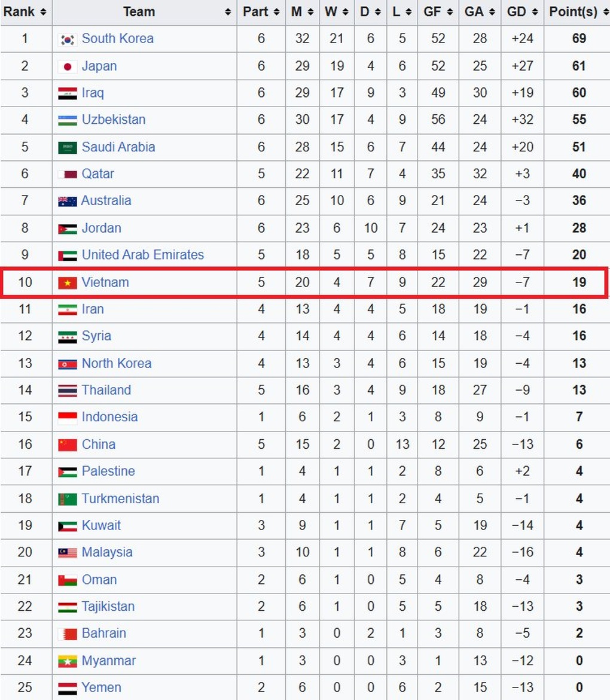Click Vietnam's points cell showing 19
Image resolution: width=610 pixels, height=700 pixels.
578,282
